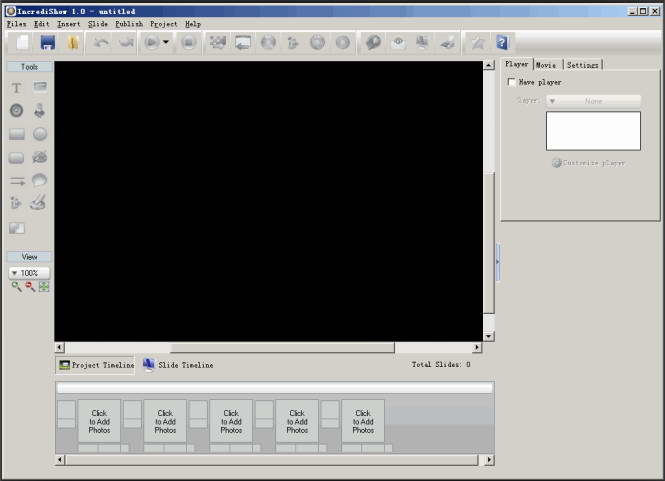Click the first Click to Add Photos slot

(99, 421)
